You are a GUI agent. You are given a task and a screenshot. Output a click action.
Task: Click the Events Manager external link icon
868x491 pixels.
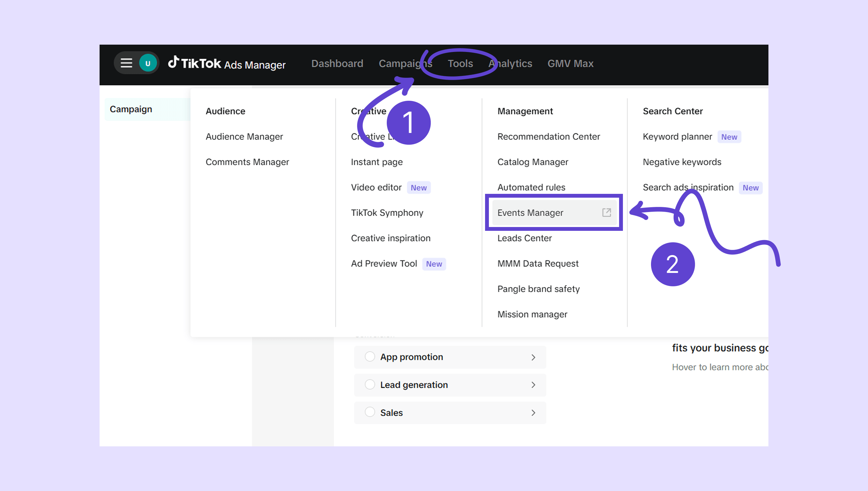pyautogui.click(x=606, y=212)
